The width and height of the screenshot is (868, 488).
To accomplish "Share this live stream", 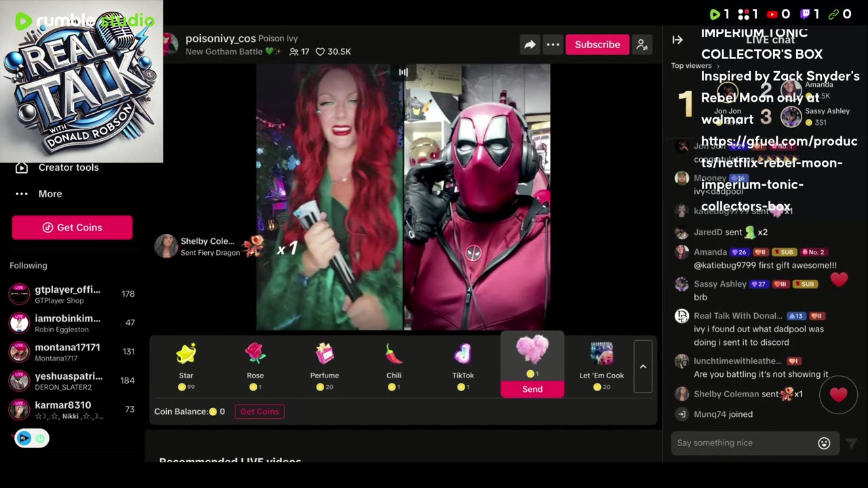I will 530,45.
